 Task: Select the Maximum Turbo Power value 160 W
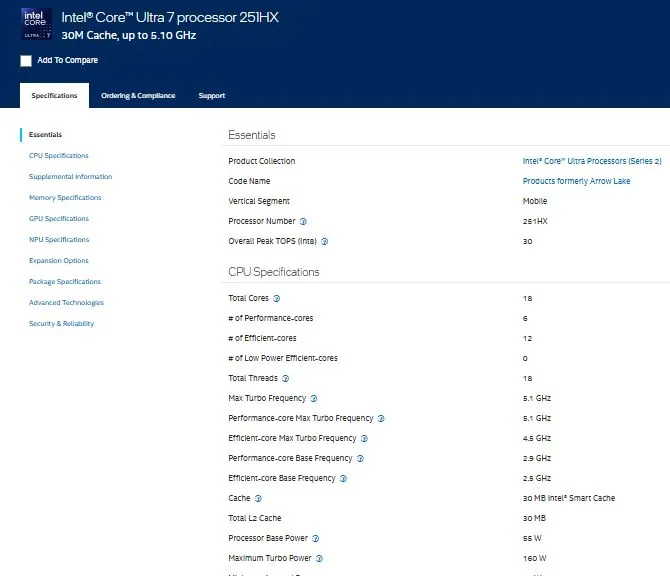pos(535,558)
